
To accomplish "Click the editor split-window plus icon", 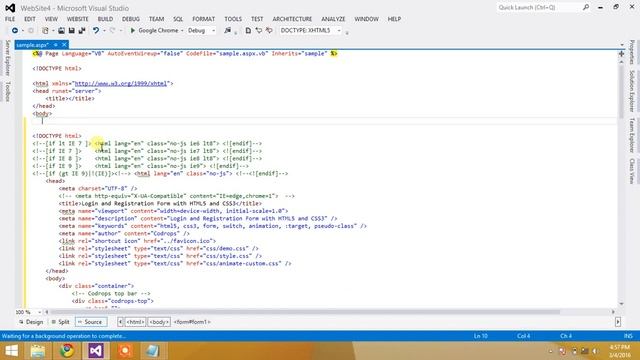I will pos(621,54).
